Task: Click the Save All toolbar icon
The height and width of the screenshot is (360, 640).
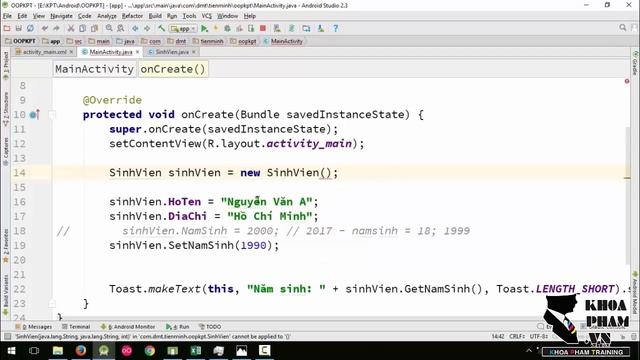Action: (18, 28)
